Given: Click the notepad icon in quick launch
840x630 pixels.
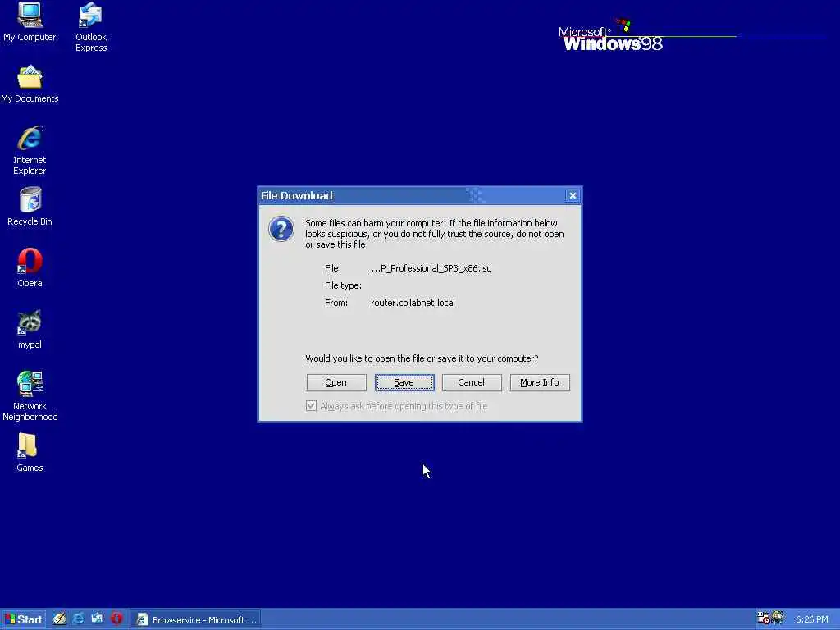Looking at the screenshot, I should click(x=59, y=619).
